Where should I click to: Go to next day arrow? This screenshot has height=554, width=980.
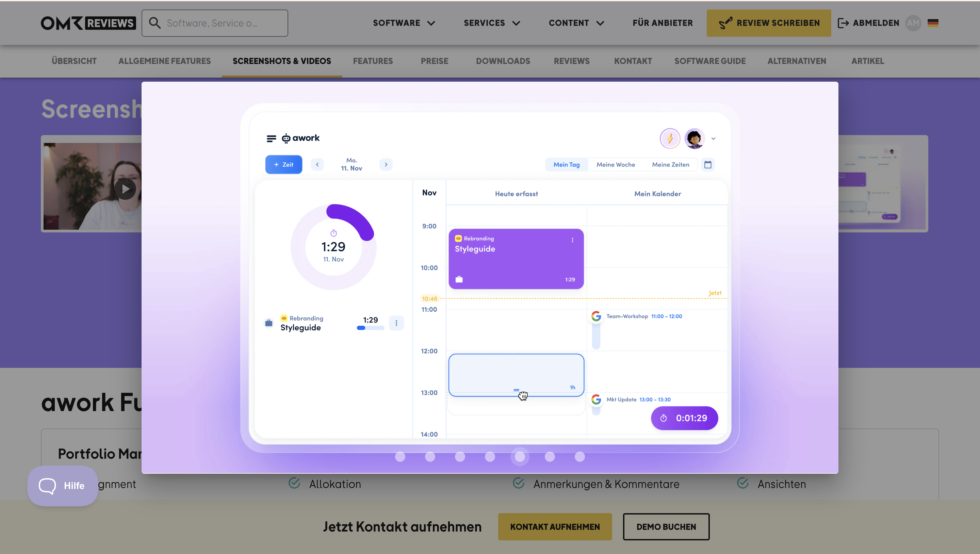coord(386,164)
